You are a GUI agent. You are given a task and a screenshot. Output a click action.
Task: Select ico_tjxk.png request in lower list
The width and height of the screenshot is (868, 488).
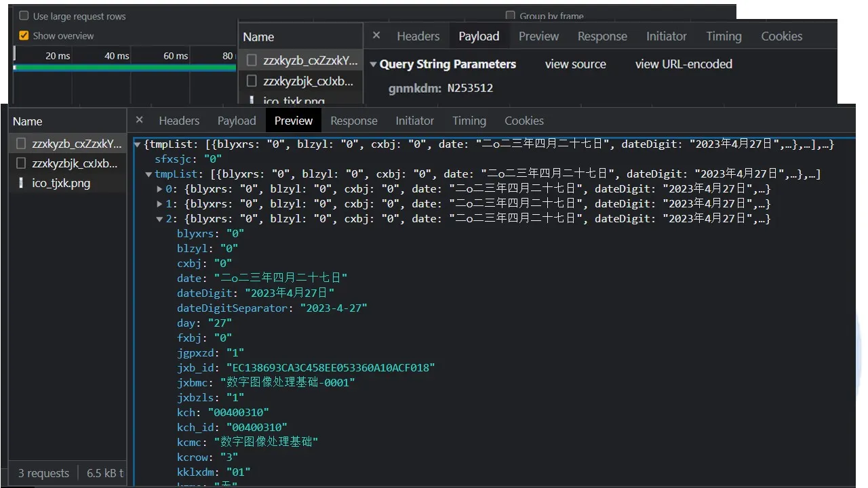tap(68, 183)
